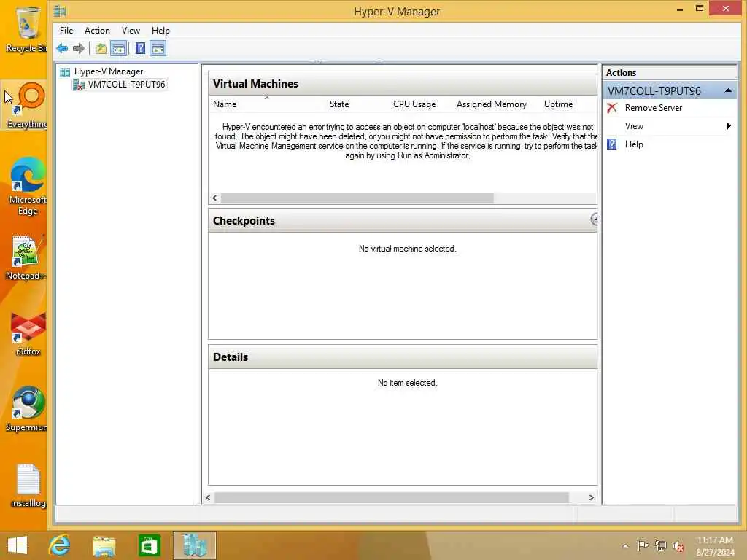Show hidden tray icons arrow
The image size is (747, 560).
(x=625, y=546)
